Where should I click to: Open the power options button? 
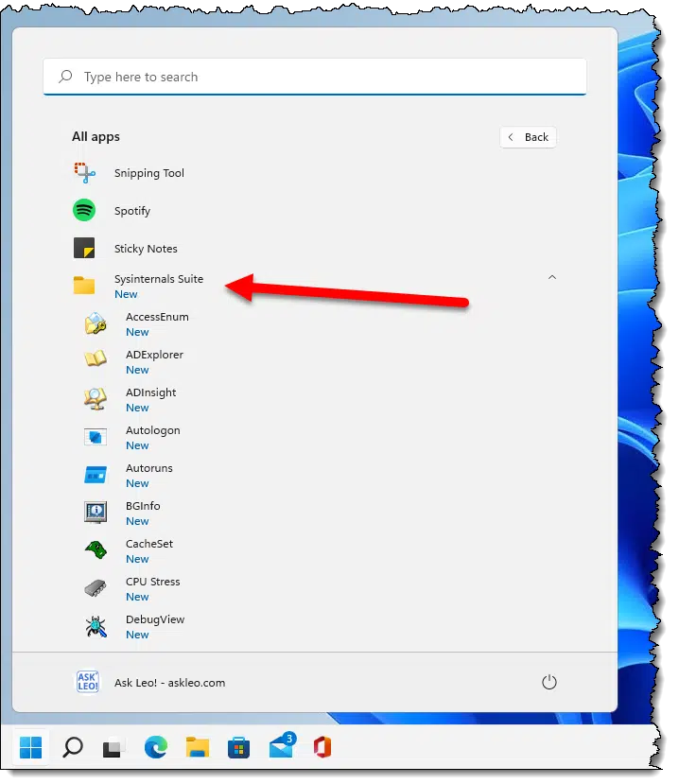click(x=549, y=682)
